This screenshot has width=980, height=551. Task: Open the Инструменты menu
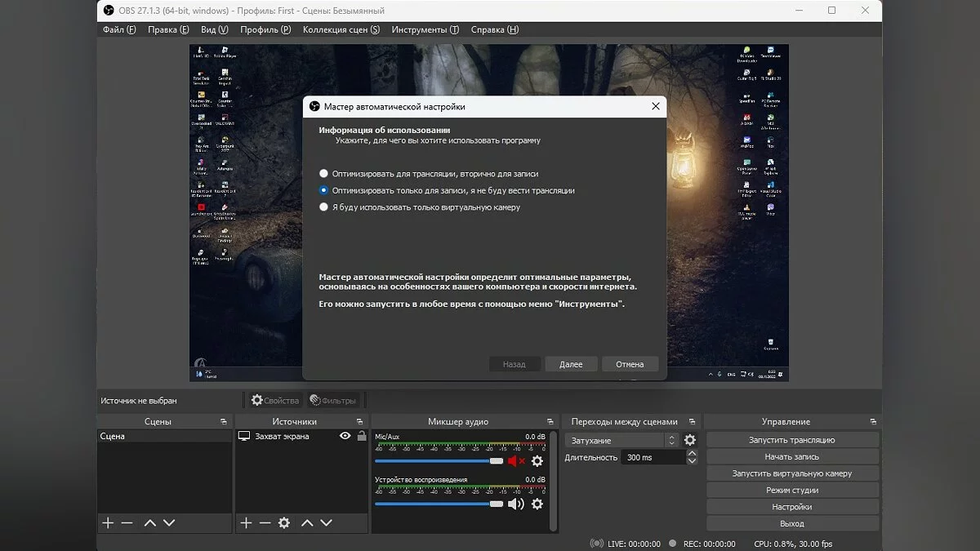click(425, 29)
